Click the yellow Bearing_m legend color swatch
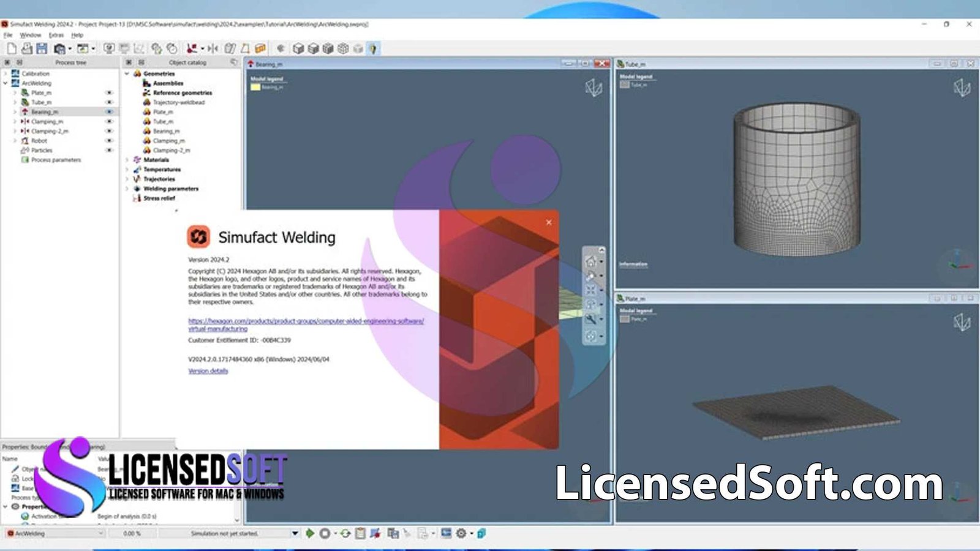The width and height of the screenshot is (980, 551). tap(255, 88)
